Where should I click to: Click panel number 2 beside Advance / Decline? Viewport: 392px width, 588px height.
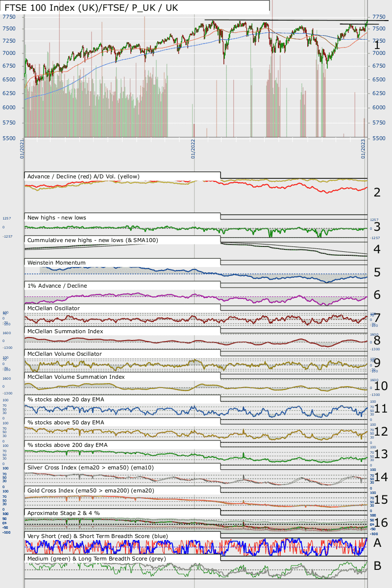pyautogui.click(x=377, y=192)
